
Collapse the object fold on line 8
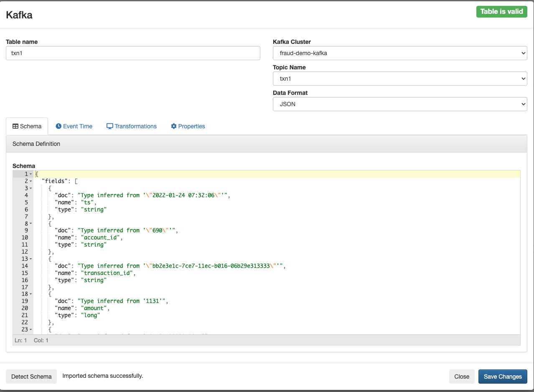click(31, 224)
